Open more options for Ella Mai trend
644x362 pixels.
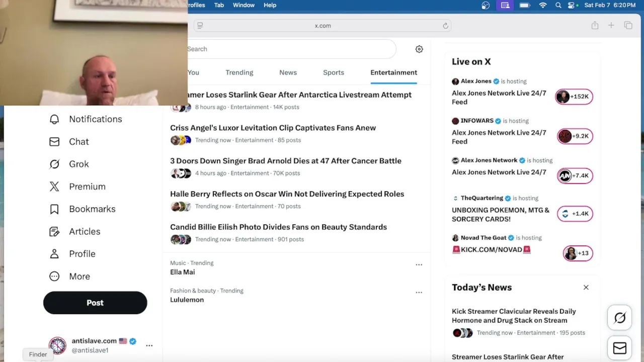[x=419, y=264]
